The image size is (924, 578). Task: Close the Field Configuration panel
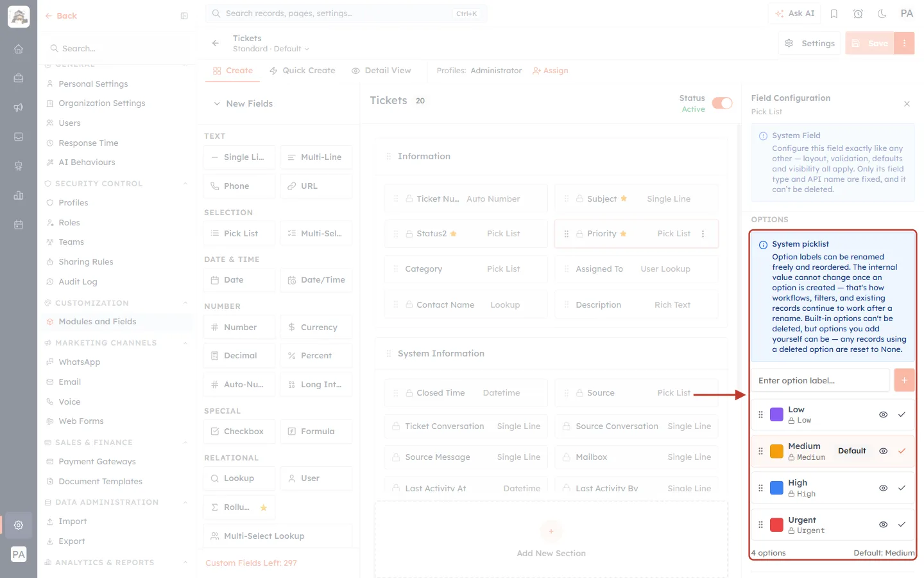907,103
